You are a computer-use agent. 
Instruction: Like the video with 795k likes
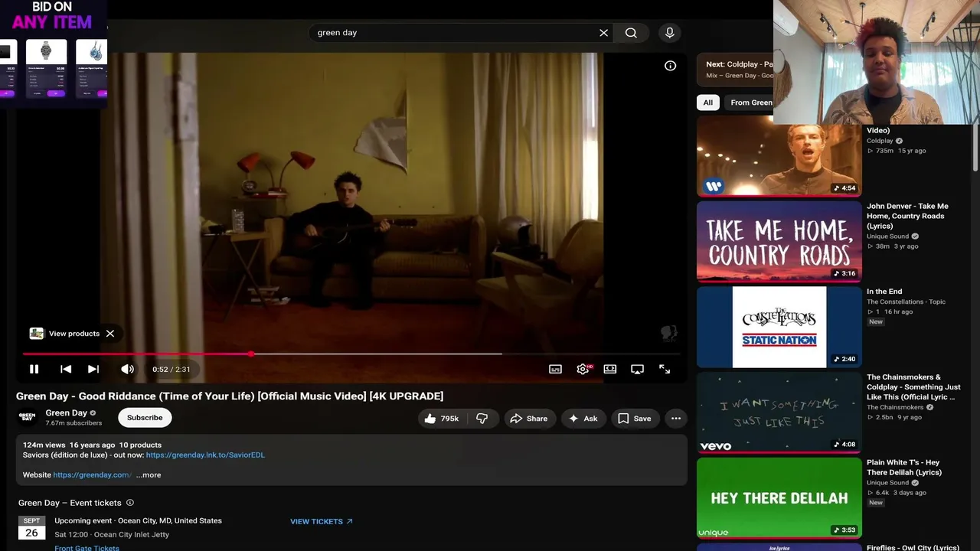coord(441,419)
